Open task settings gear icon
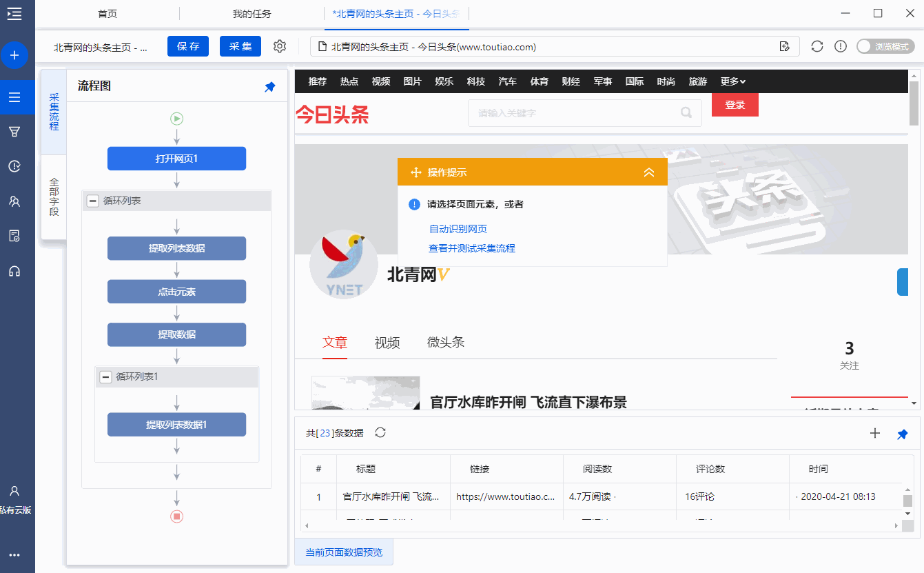924x573 pixels. 279,46
